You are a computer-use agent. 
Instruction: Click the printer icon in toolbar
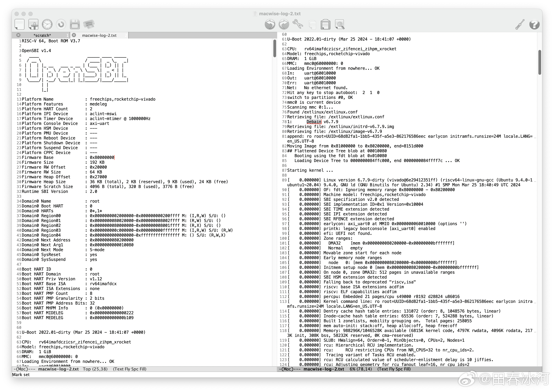coord(89,24)
